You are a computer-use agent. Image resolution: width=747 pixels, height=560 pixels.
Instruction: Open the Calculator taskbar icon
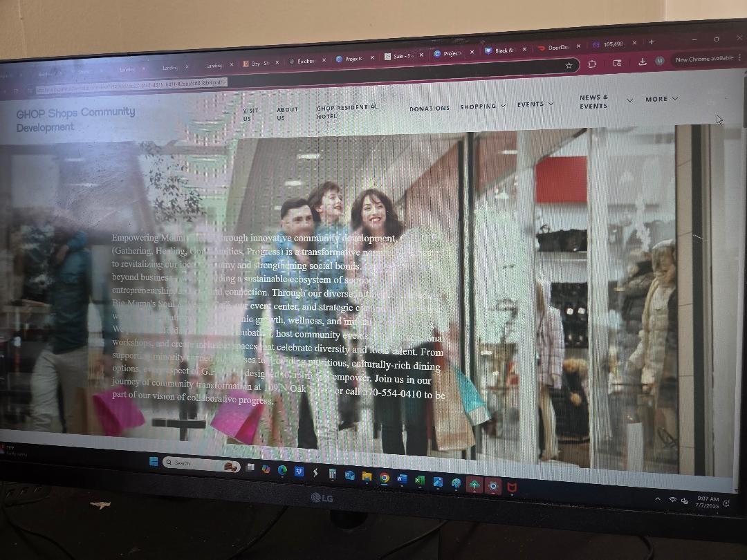click(x=333, y=474)
